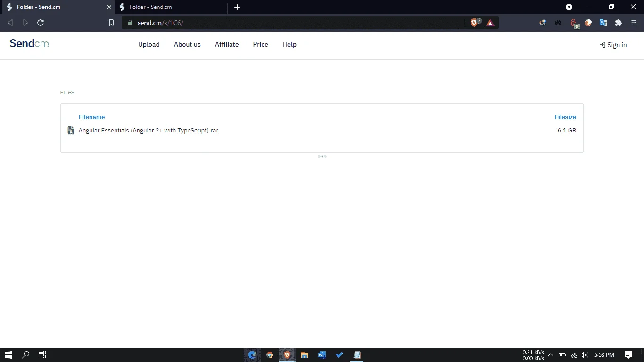644x362 pixels.
Task: Open File Explorer from the taskbar
Action: click(305, 355)
